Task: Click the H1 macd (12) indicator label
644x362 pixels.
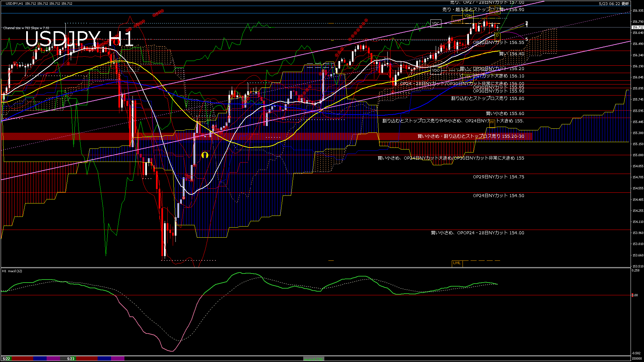Action: [12, 271]
